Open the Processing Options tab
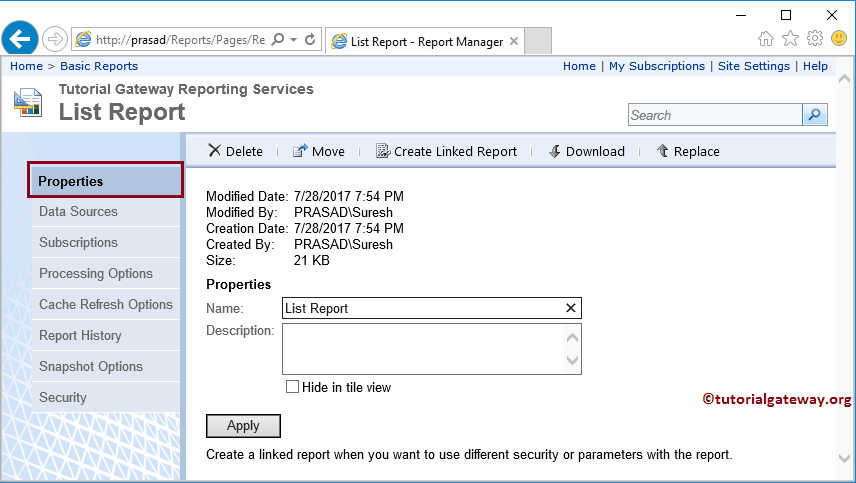 tap(105, 273)
